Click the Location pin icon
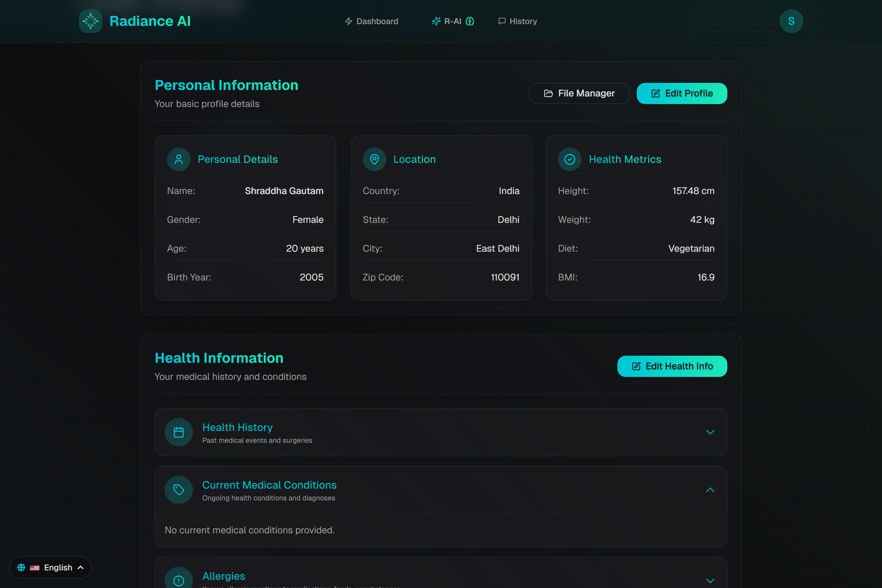Screen dimensions: 882x588 (x=374, y=159)
